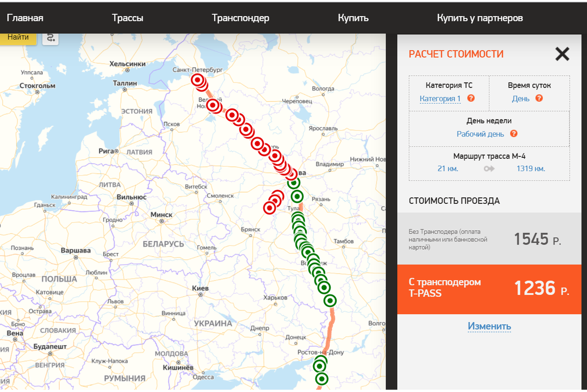This screenshot has height=392, width=587.
Task: Click the Изменить link
Action: pos(489,326)
